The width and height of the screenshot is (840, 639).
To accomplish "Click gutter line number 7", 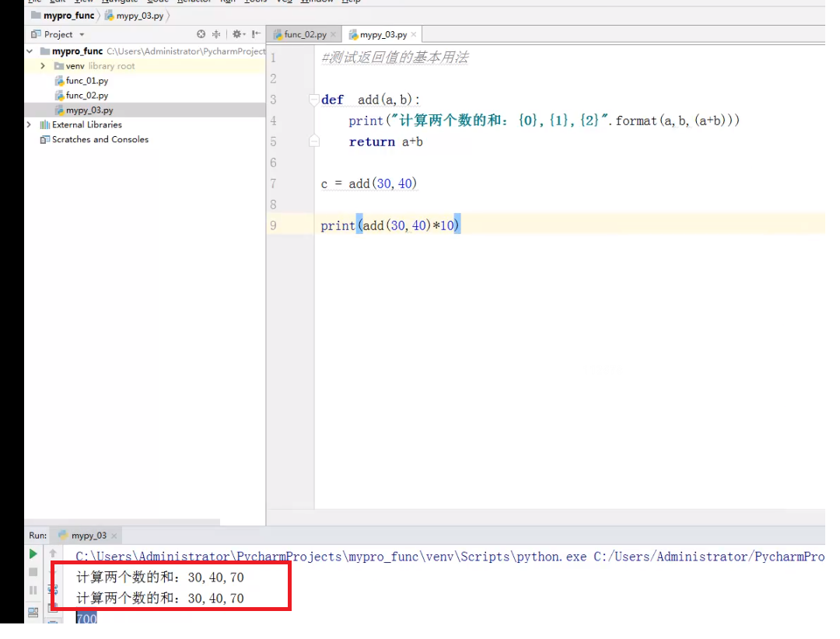I will pos(273,183).
